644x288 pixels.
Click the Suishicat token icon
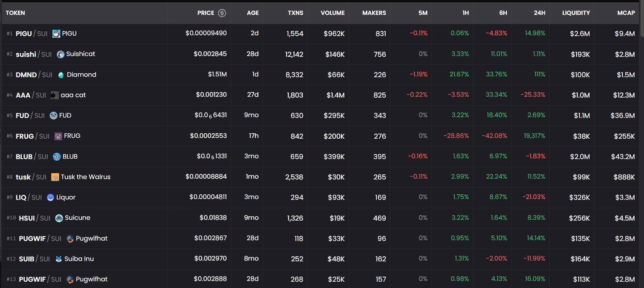pos(61,54)
